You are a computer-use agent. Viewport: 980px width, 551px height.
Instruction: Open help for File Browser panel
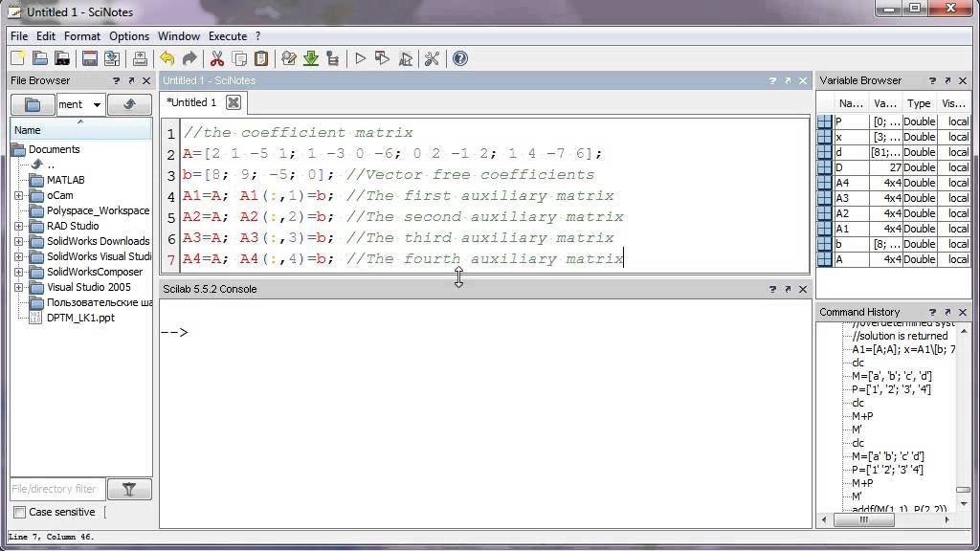116,80
